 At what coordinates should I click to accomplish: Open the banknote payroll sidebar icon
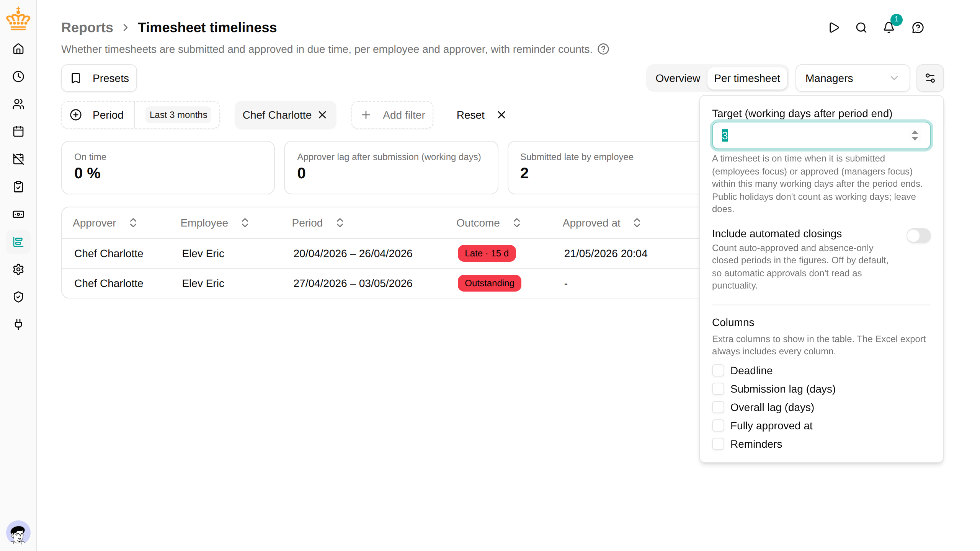18,214
